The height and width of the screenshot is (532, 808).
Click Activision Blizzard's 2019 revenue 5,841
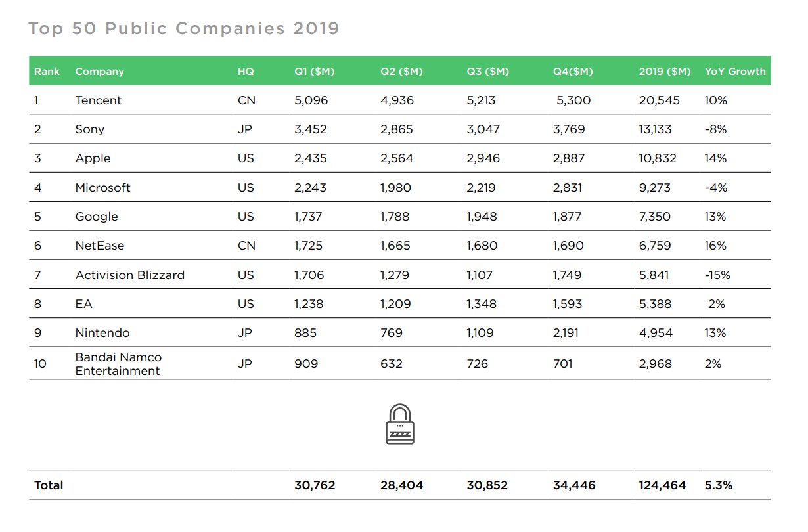(x=654, y=275)
